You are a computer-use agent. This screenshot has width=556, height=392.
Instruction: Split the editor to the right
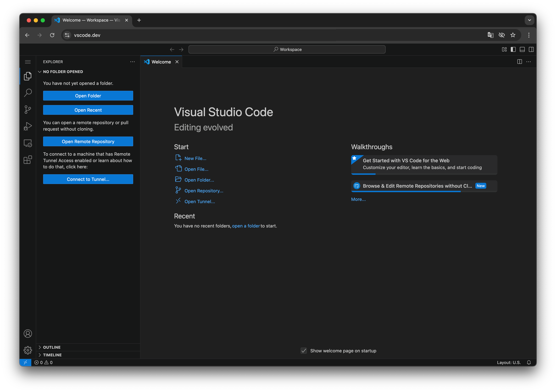click(519, 62)
